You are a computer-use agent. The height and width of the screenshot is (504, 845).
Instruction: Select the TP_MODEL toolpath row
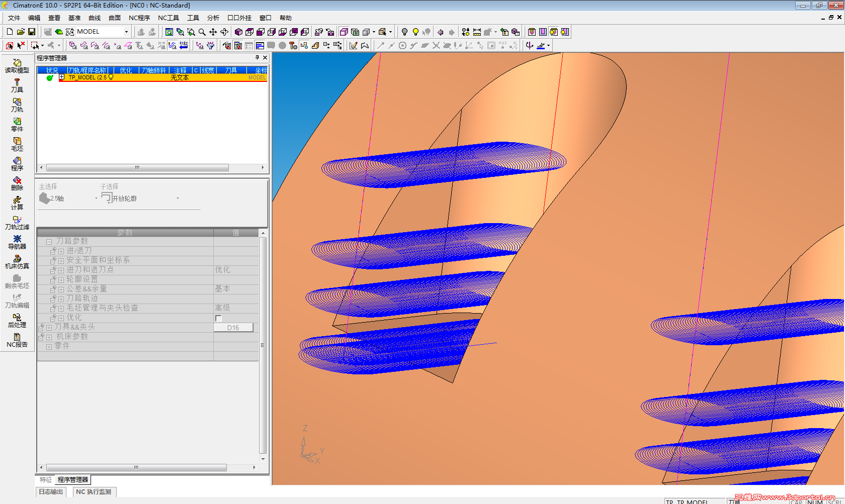(x=163, y=77)
